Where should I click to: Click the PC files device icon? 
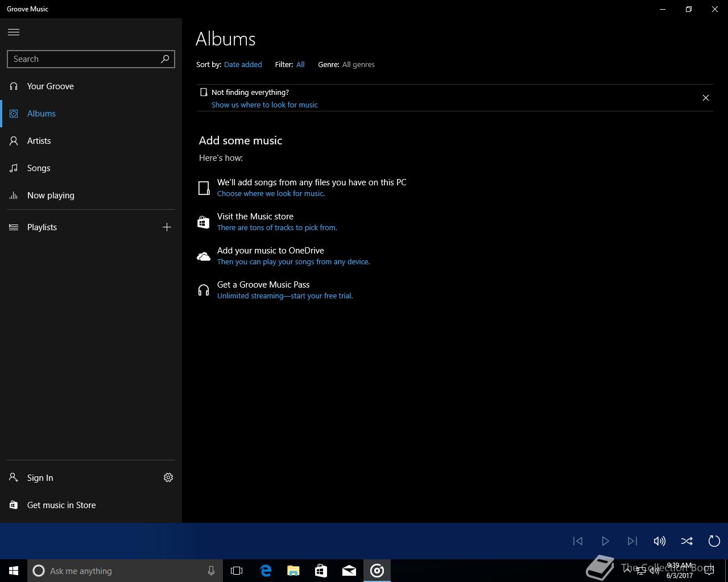[204, 188]
